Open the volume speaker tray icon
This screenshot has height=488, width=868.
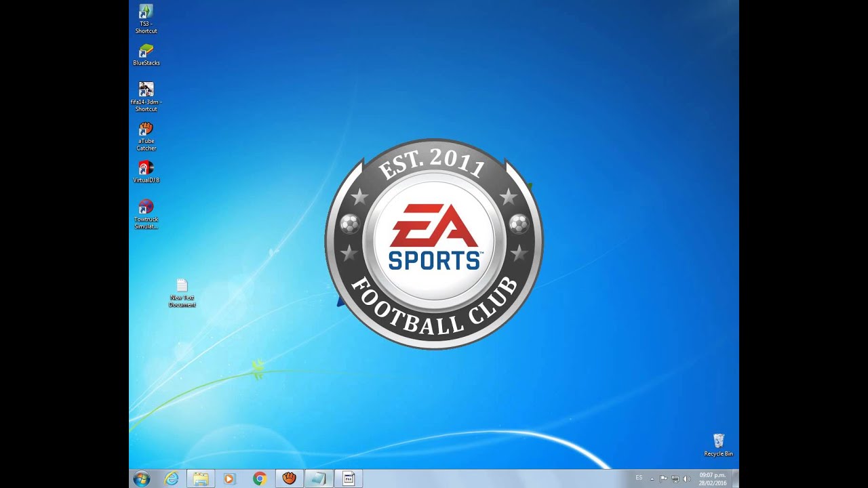tap(686, 479)
